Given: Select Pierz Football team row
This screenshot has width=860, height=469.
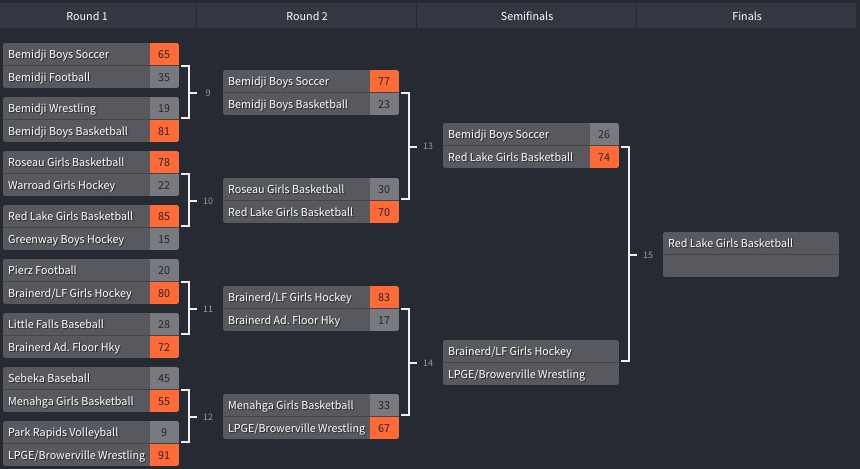Looking at the screenshot, I should pyautogui.click(x=91, y=270).
